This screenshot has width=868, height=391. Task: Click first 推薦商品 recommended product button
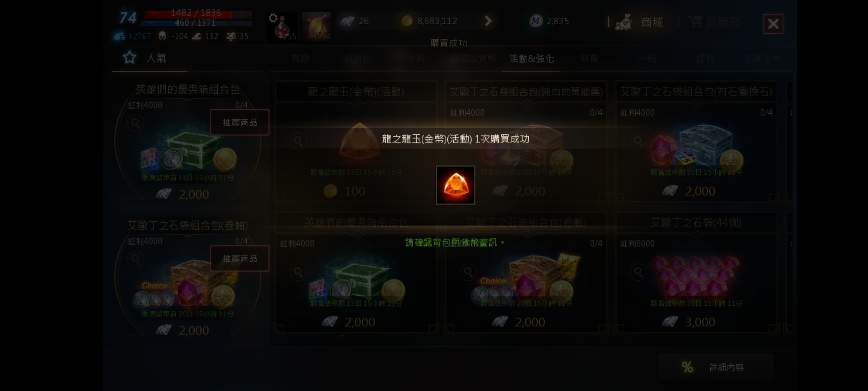point(240,122)
